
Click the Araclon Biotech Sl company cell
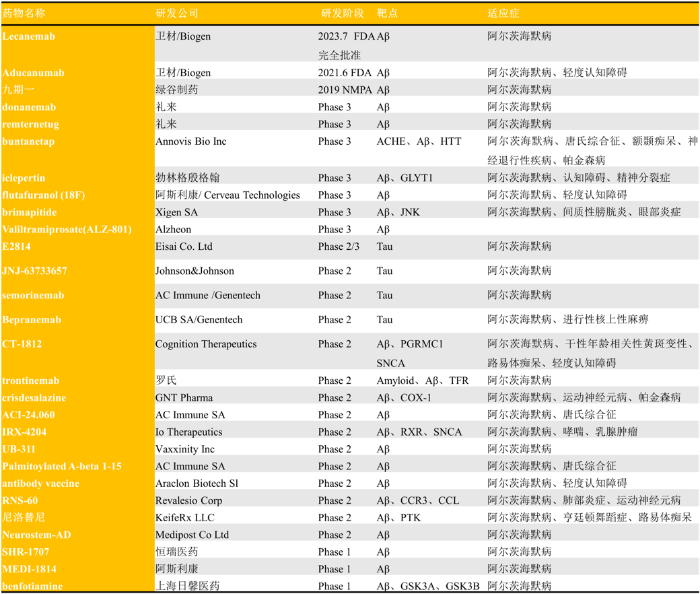[197, 484]
